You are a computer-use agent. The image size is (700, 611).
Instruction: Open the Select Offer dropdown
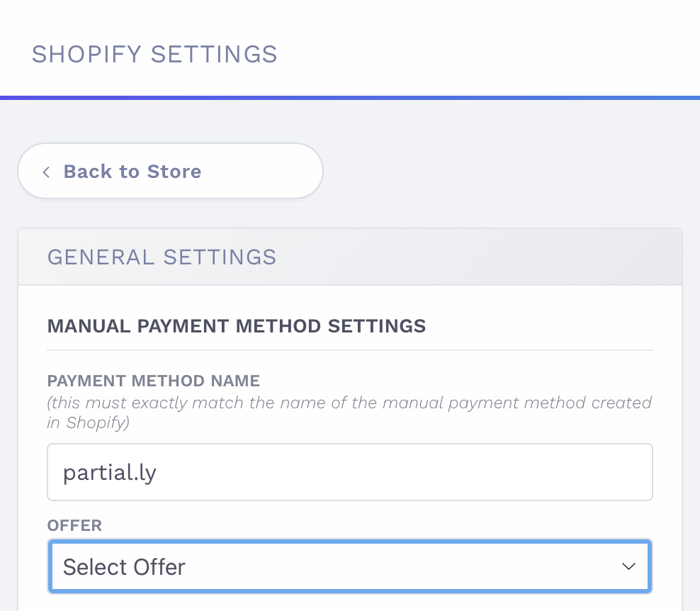(x=349, y=566)
